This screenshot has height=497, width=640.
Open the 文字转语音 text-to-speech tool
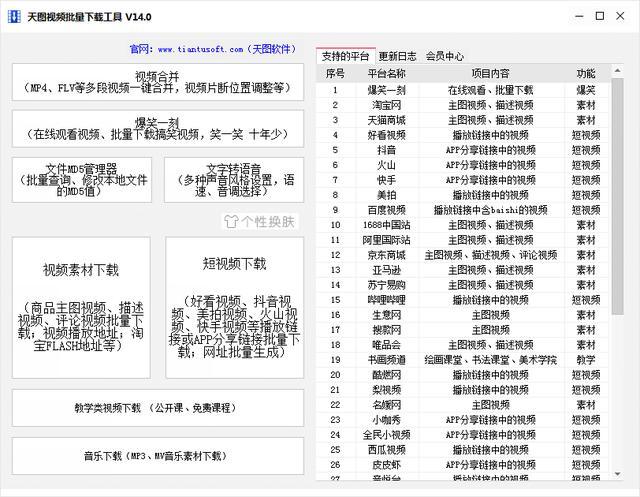point(234,180)
